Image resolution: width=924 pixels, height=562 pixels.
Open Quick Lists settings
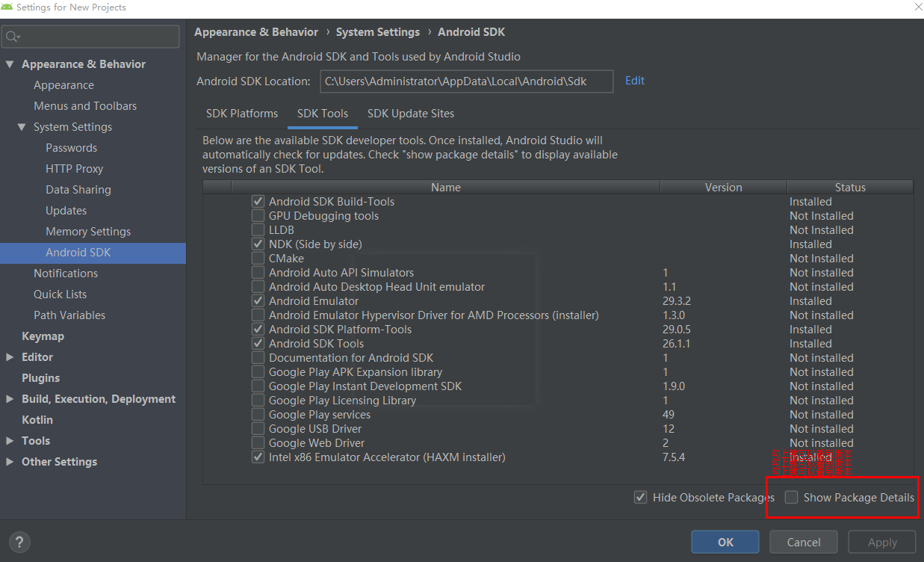(60, 294)
